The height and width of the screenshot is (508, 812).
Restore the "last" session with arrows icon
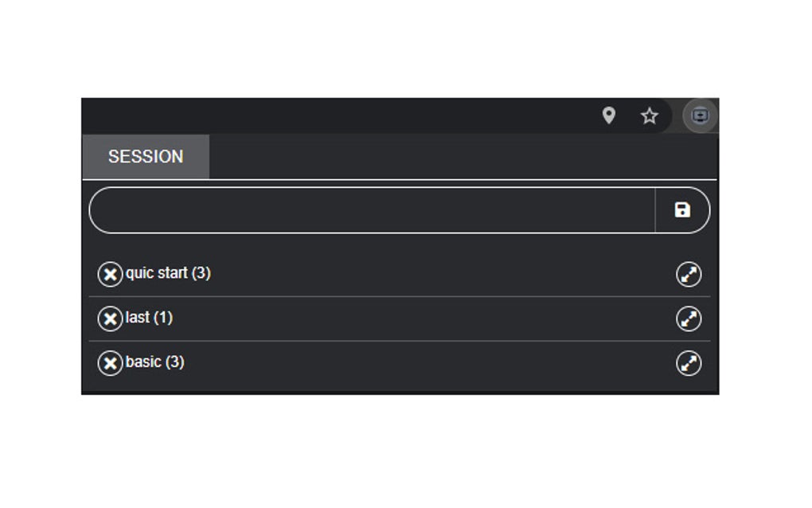[x=688, y=318]
